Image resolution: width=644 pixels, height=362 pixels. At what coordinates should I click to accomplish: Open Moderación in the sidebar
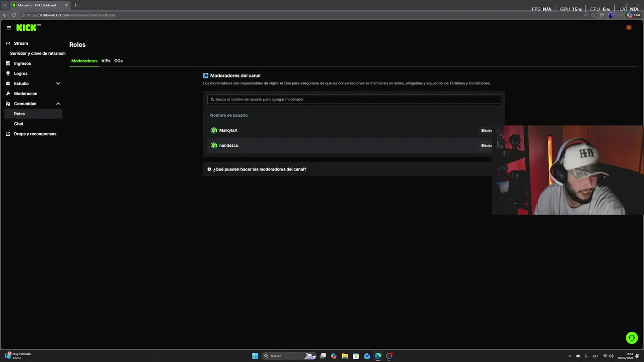26,94
